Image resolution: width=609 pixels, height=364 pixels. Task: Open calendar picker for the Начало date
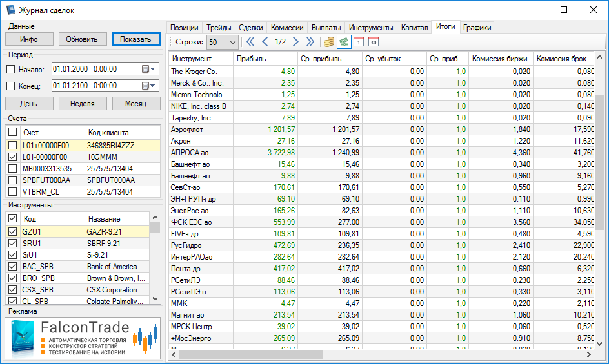click(149, 69)
